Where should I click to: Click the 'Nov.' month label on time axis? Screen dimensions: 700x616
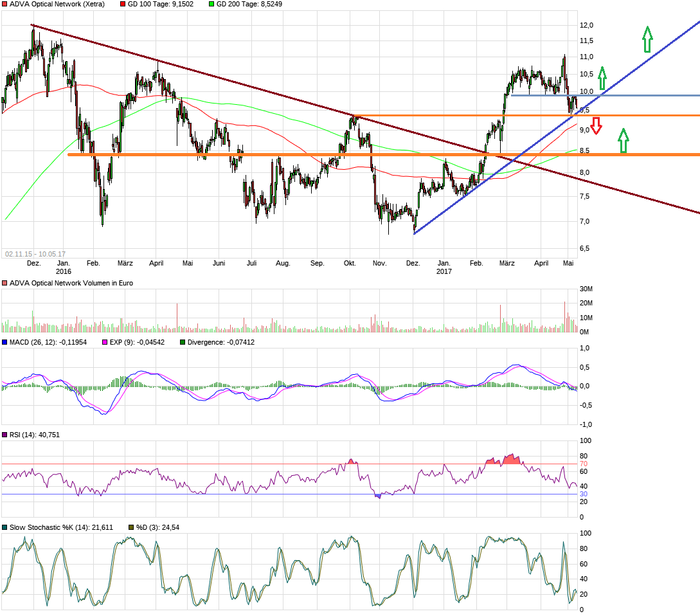coord(379,263)
